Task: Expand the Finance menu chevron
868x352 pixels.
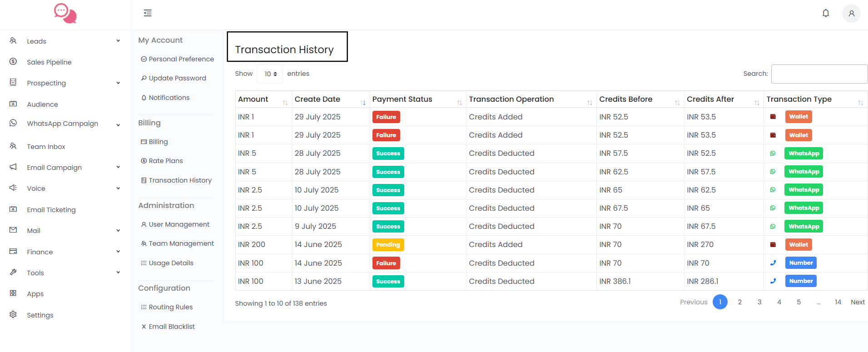Action: tap(118, 252)
